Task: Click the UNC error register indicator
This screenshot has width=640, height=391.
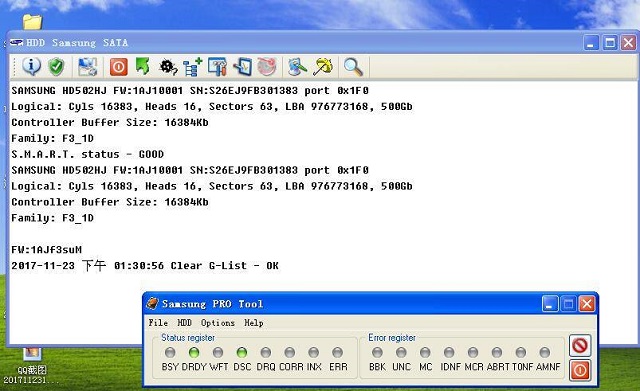Action: click(x=401, y=352)
